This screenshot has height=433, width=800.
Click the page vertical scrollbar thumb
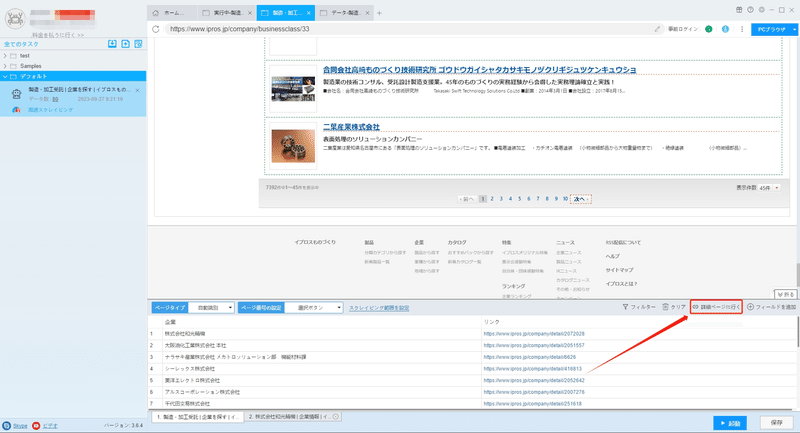(x=797, y=274)
